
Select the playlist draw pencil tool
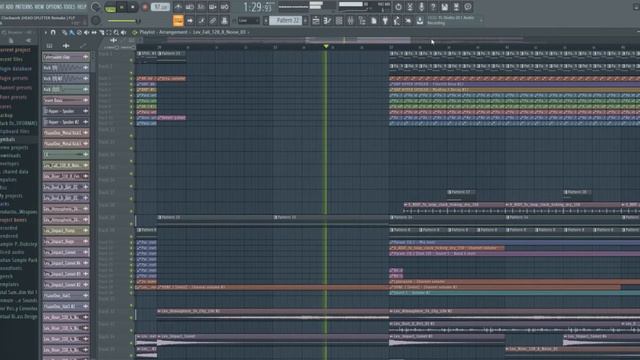click(x=64, y=32)
